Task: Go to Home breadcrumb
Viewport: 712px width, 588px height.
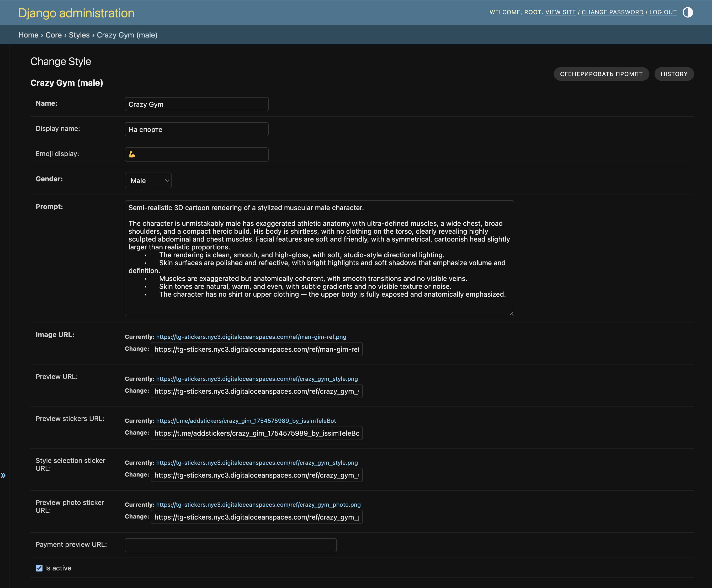Action: tap(28, 35)
